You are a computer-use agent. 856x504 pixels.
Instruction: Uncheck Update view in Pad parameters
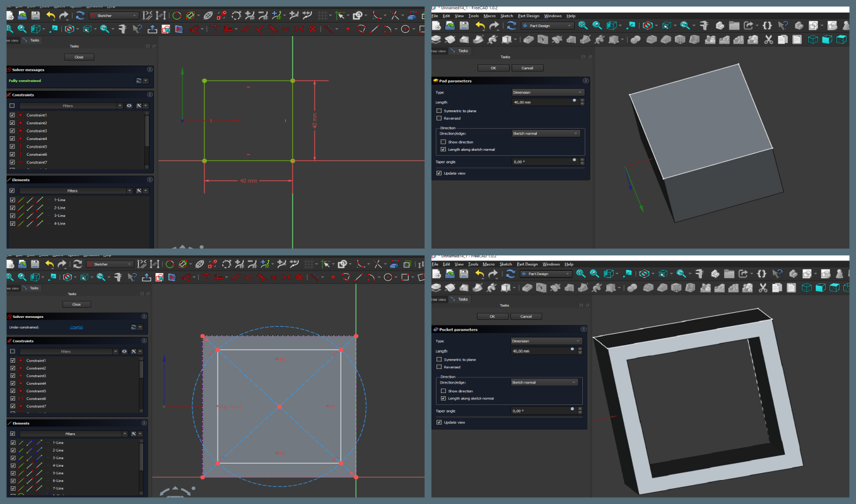point(439,173)
